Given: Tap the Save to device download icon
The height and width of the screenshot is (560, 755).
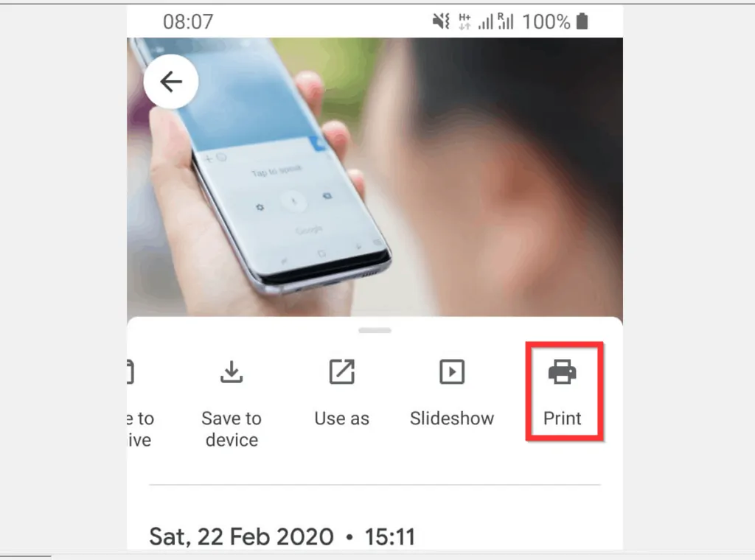Looking at the screenshot, I should (x=232, y=371).
